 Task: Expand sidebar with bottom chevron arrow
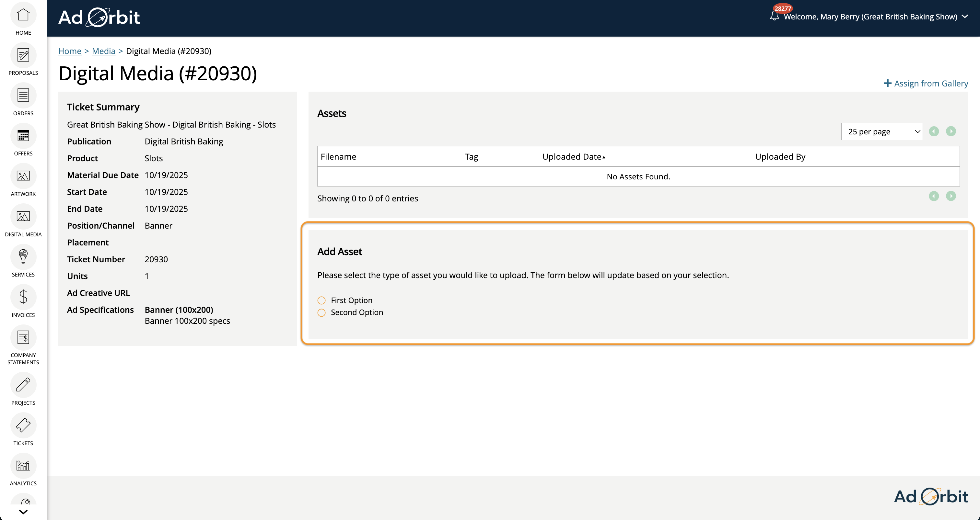coord(23,512)
